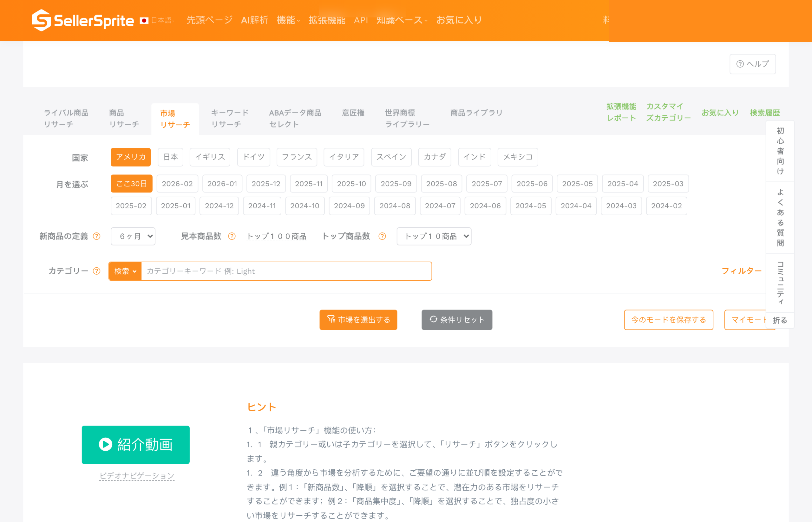Click the SellerSprite logo

(83, 20)
